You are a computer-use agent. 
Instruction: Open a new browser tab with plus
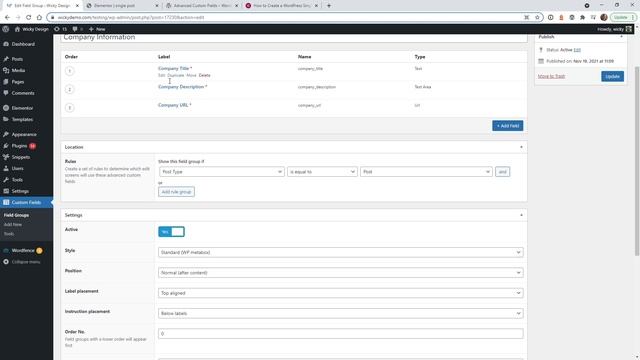(329, 6)
